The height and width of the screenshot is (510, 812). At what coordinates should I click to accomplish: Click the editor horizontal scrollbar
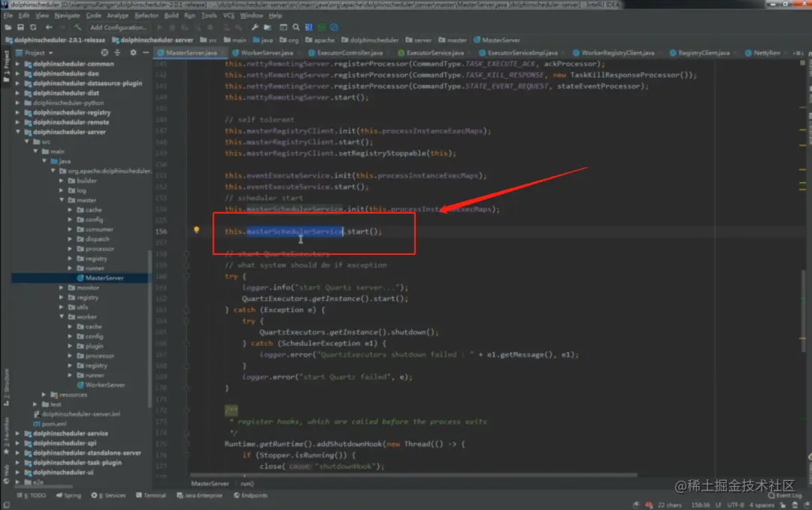(414, 474)
